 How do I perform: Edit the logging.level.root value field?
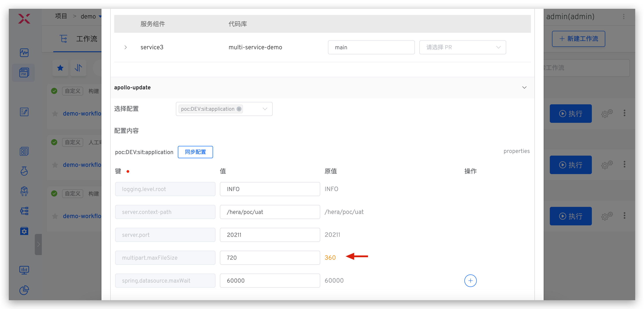(x=270, y=189)
